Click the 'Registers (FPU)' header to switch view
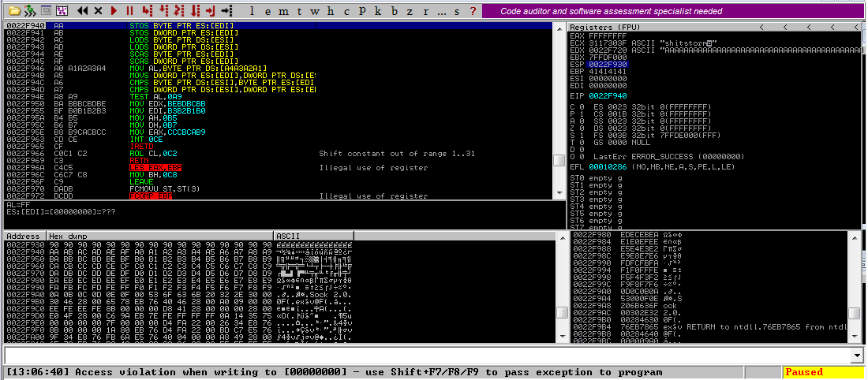Screen dimensions: 868x380 point(601,27)
